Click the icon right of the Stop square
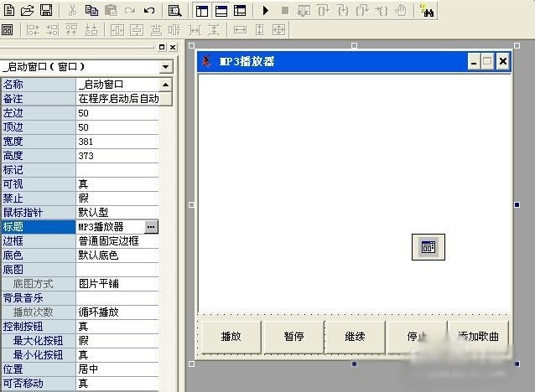This screenshot has width=535, height=392. [x=304, y=11]
